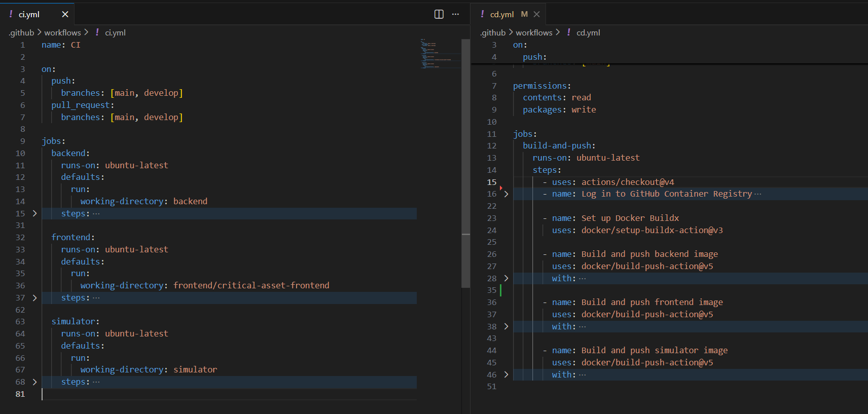Expand folded steps at line 37 in ci.yml
This screenshot has height=414, width=868.
coord(34,297)
